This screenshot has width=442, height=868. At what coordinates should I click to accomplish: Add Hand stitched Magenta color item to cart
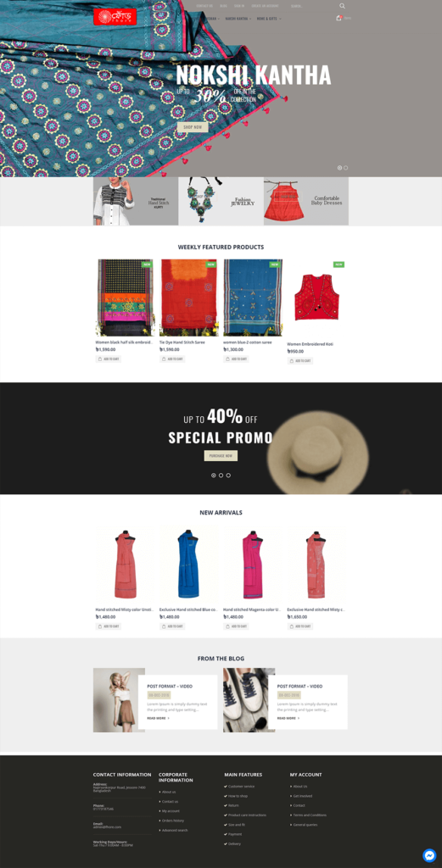tap(236, 626)
